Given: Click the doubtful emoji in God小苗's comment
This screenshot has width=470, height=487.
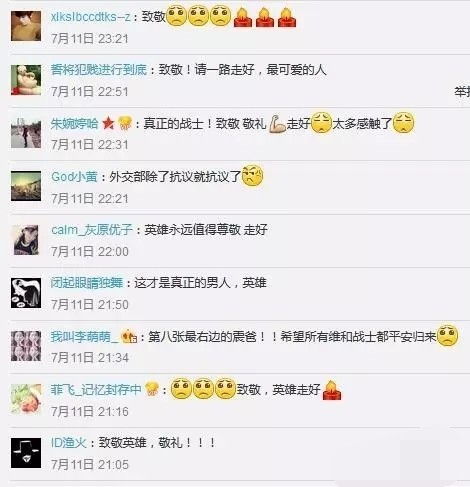Looking at the screenshot, I should click(x=252, y=175).
